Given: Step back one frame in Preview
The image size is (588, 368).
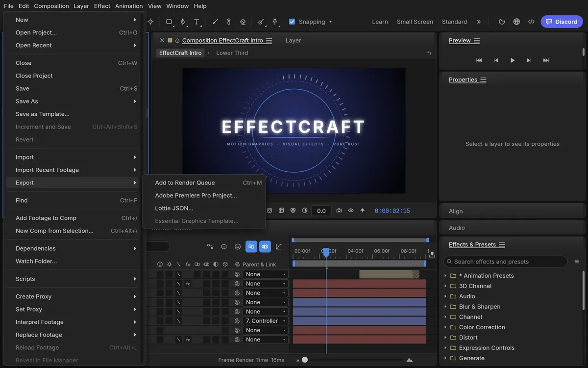Looking at the screenshot, I should [496, 60].
